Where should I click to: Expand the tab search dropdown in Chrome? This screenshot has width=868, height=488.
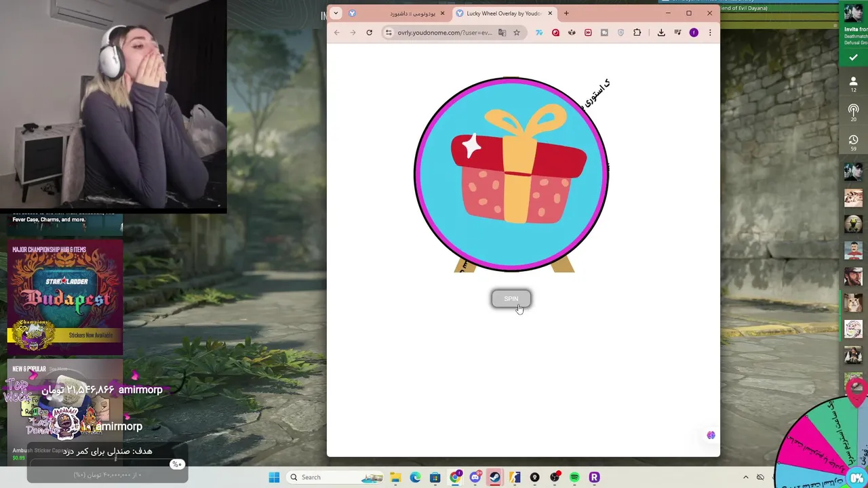(336, 13)
